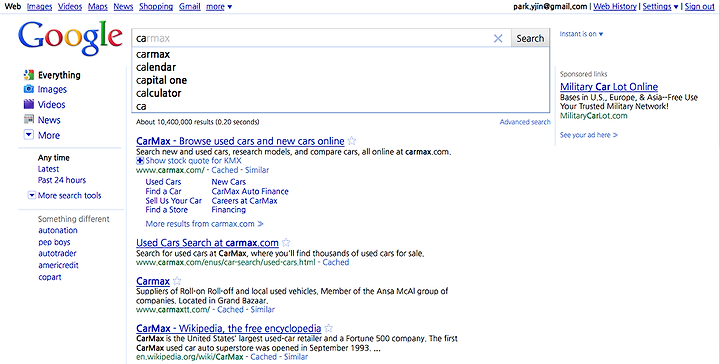Filter results to Past 24 hours
Image resolution: width=720 pixels, height=364 pixels.
[62, 180]
